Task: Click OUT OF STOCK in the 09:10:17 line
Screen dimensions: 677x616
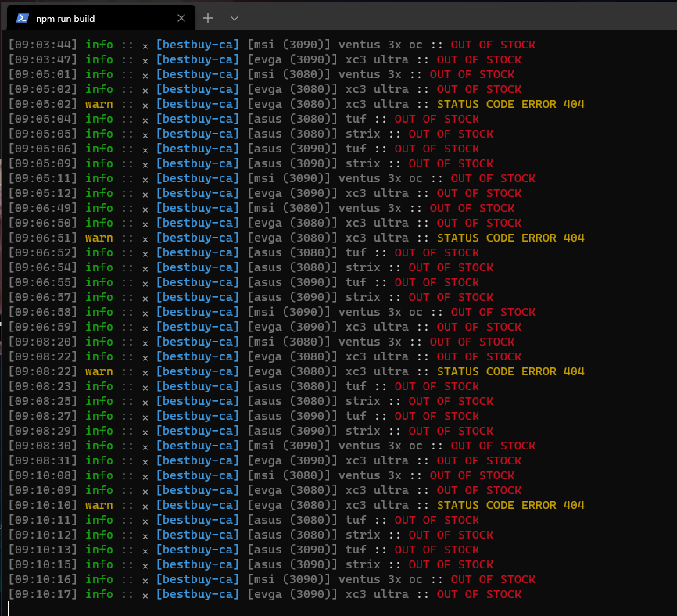Action: (478, 594)
